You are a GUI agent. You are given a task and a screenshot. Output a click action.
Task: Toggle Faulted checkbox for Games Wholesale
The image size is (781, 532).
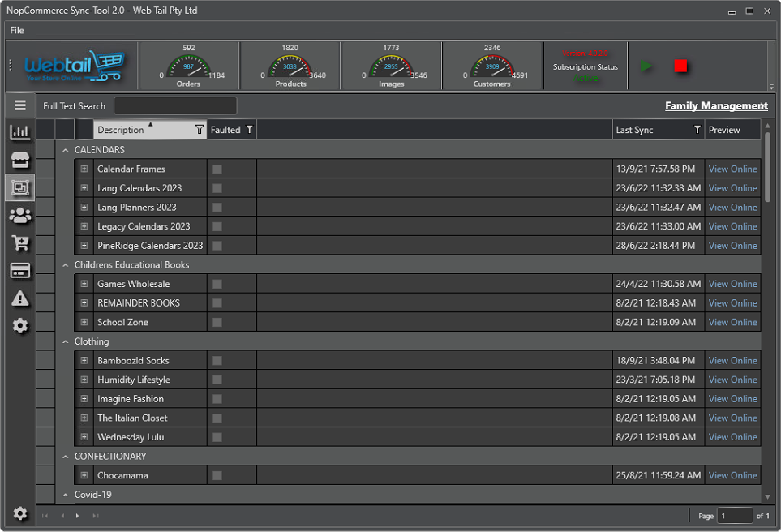217,284
